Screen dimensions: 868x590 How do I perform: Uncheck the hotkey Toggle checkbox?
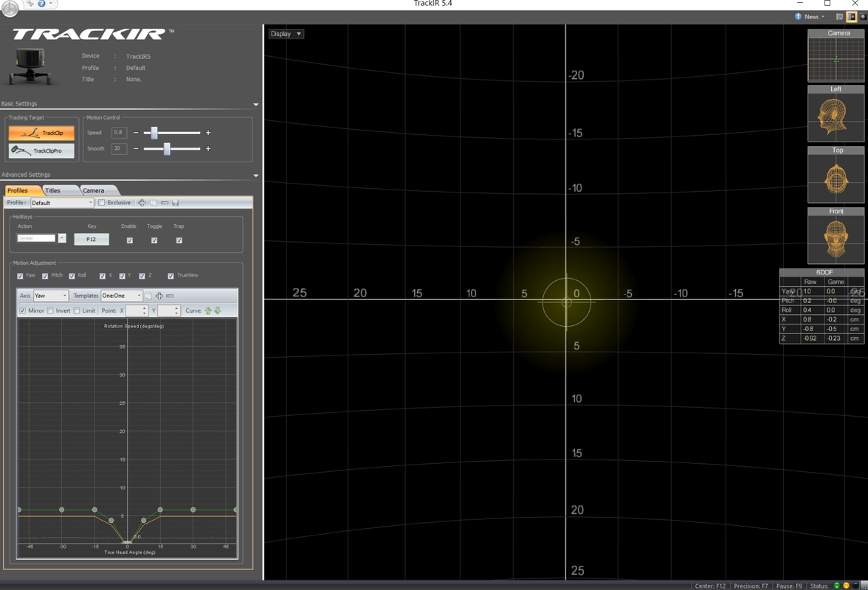point(154,240)
